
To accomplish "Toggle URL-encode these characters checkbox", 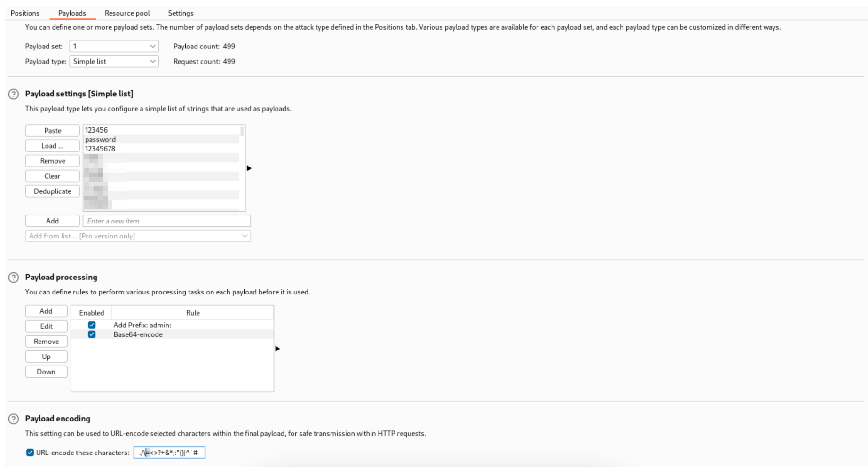I will click(x=30, y=453).
